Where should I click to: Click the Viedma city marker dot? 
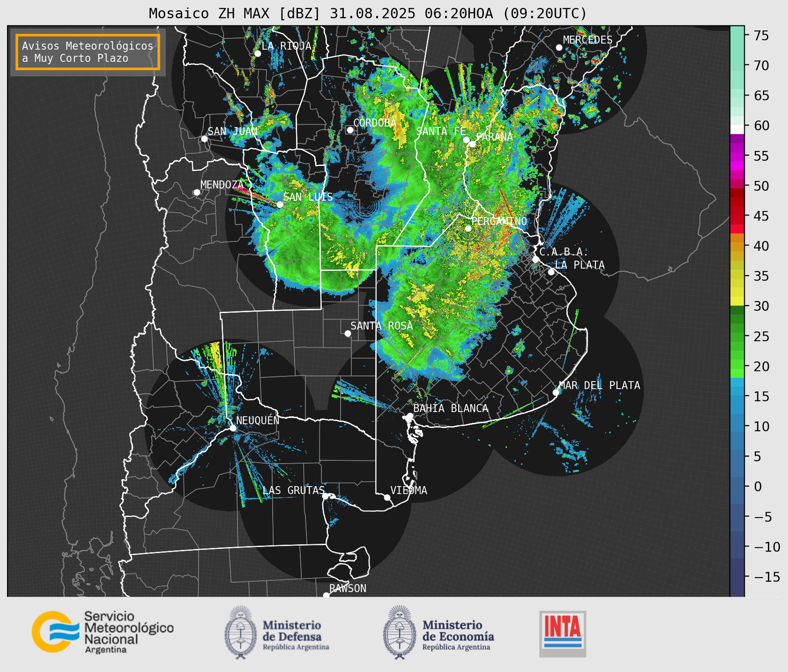[x=387, y=497]
